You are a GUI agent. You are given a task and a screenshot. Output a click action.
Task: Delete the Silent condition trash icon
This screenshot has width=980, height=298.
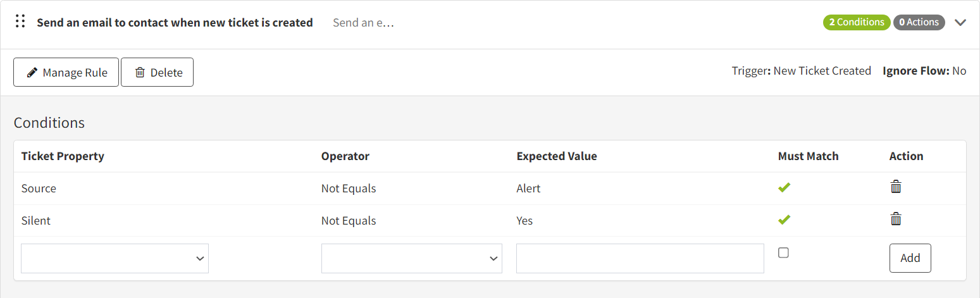[x=896, y=219]
